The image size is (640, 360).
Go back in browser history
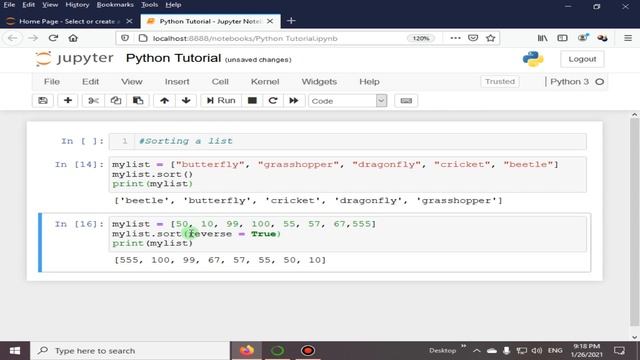(x=13, y=38)
